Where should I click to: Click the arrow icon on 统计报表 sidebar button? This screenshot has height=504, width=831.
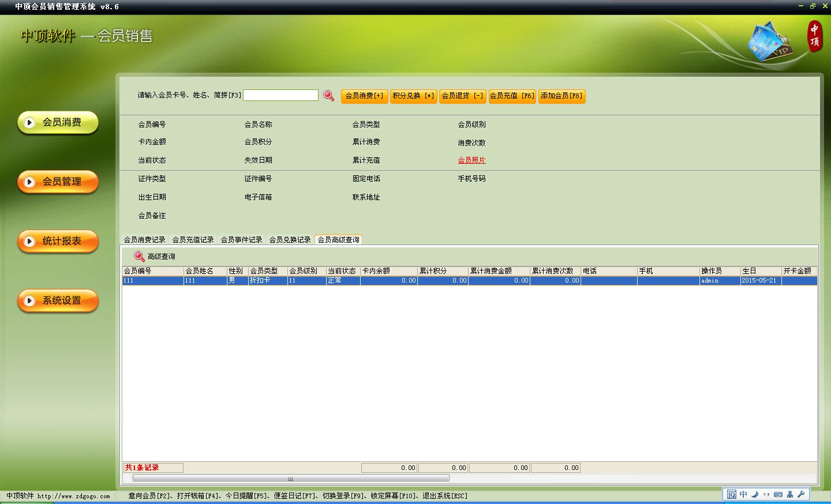point(29,241)
